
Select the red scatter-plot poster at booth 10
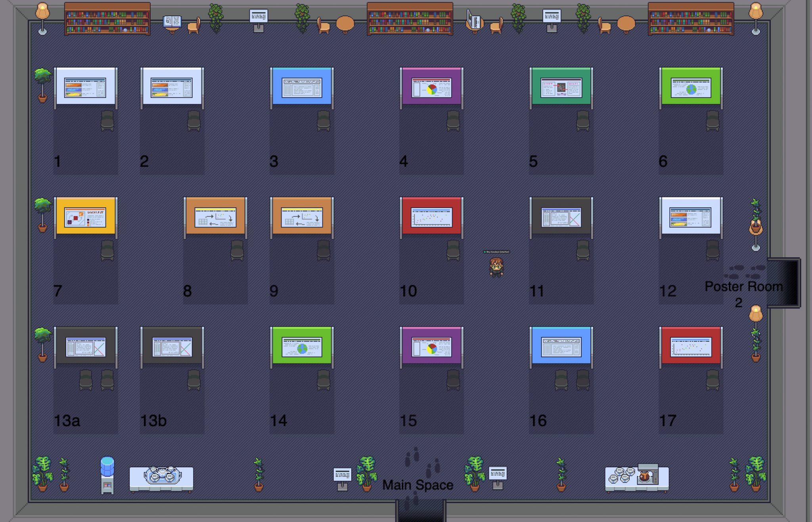[x=431, y=217]
